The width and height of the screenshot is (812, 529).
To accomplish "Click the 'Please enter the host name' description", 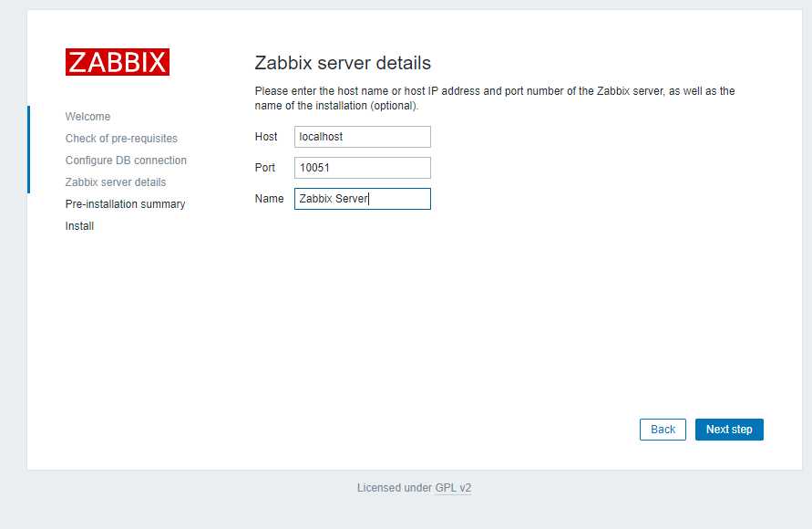I will point(495,99).
